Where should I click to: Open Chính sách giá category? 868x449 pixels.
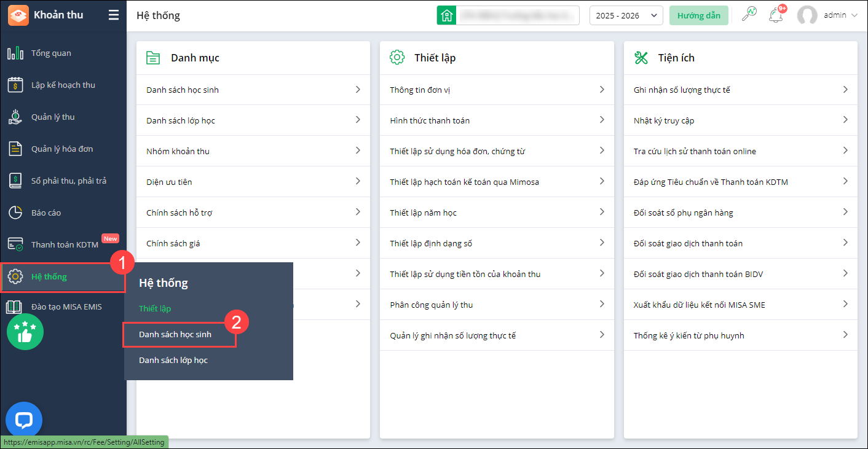(x=253, y=243)
